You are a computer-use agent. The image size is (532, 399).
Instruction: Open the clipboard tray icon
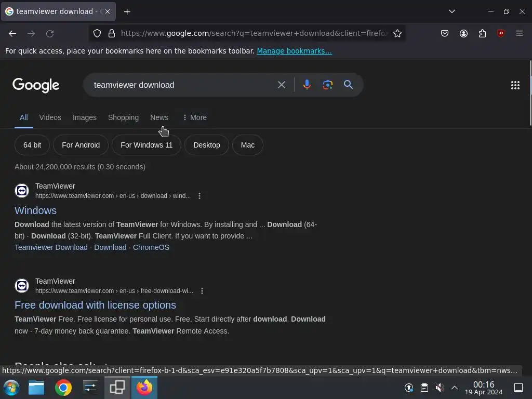coord(424,388)
